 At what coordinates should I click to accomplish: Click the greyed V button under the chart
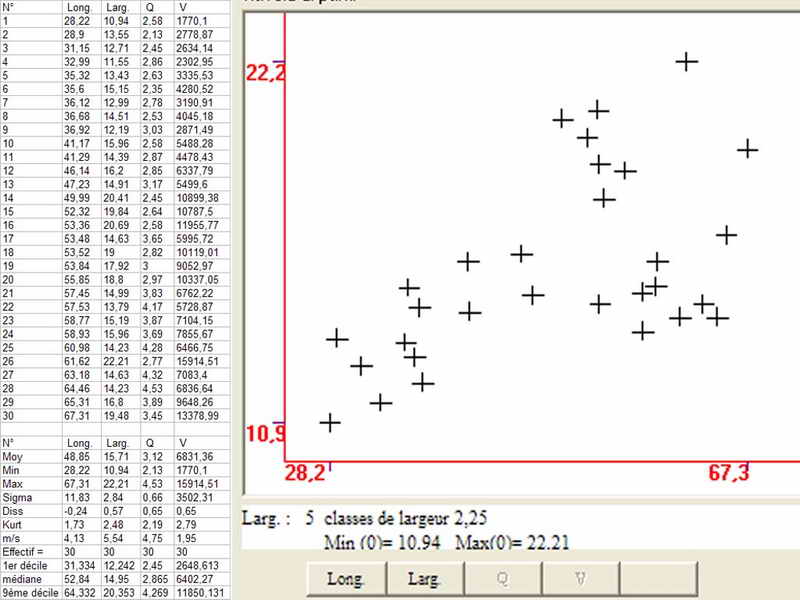[x=581, y=577]
